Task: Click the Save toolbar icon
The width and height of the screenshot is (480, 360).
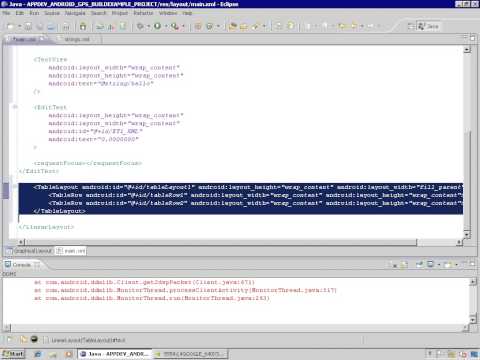Action: tap(29, 26)
